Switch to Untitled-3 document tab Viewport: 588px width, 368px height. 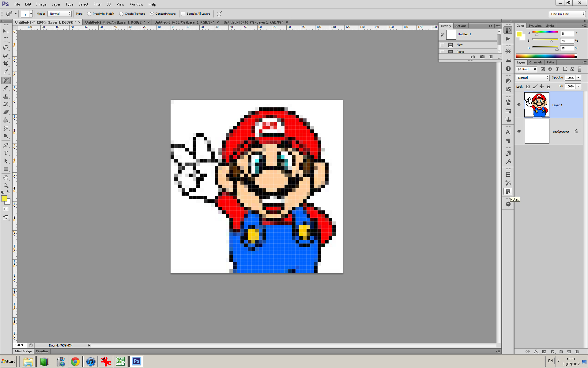coord(184,22)
